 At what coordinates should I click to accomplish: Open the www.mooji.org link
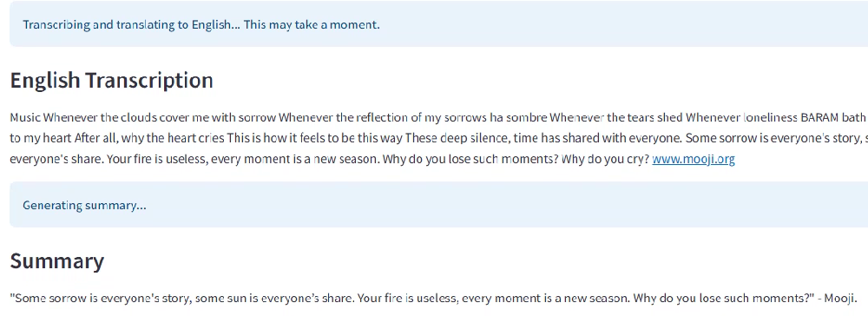pos(693,160)
